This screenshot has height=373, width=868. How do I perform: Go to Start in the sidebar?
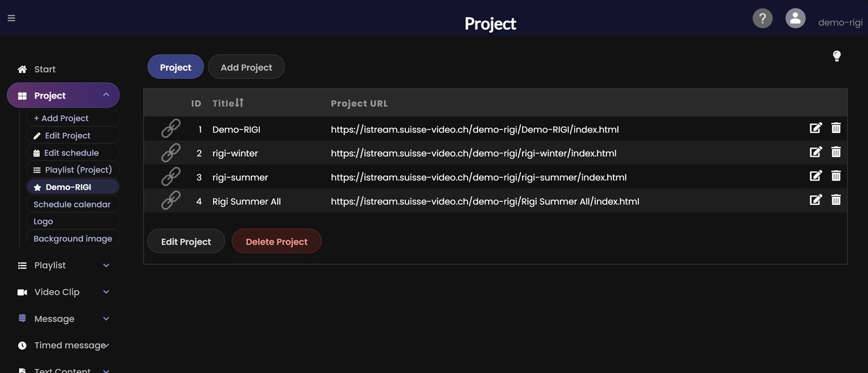(45, 69)
